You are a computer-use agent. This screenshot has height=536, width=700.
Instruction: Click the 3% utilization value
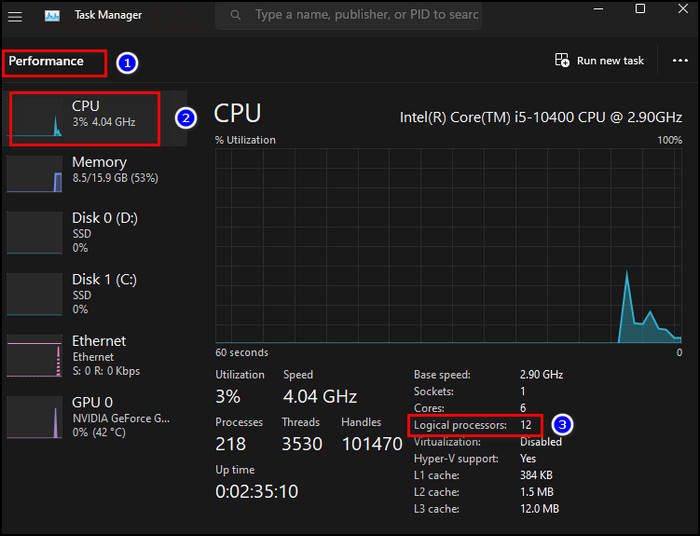pyautogui.click(x=228, y=396)
